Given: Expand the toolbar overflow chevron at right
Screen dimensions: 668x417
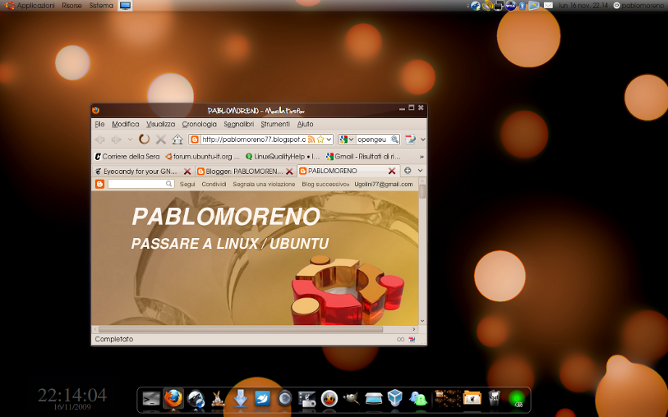Looking at the screenshot, I should [x=423, y=139].
